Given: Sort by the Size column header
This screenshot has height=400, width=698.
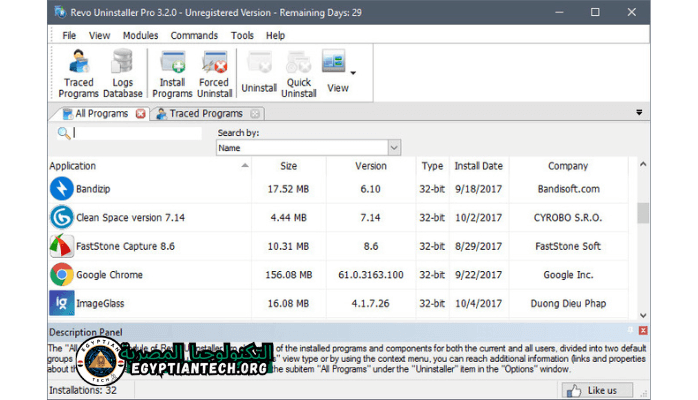Looking at the screenshot, I should coord(288,166).
